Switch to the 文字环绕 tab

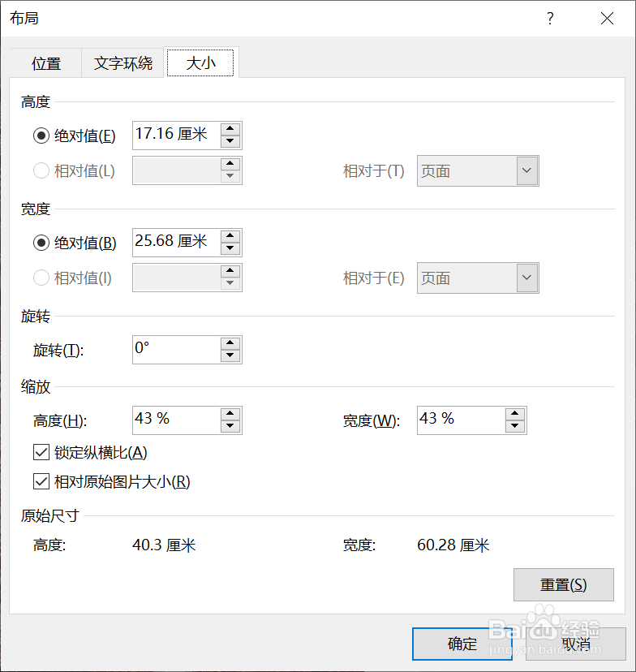pos(123,63)
